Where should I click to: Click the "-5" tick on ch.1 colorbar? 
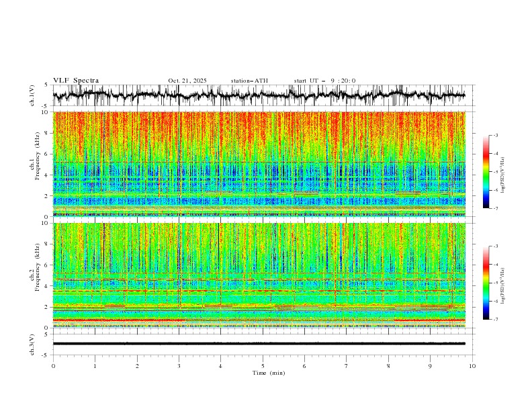pyautogui.click(x=495, y=172)
